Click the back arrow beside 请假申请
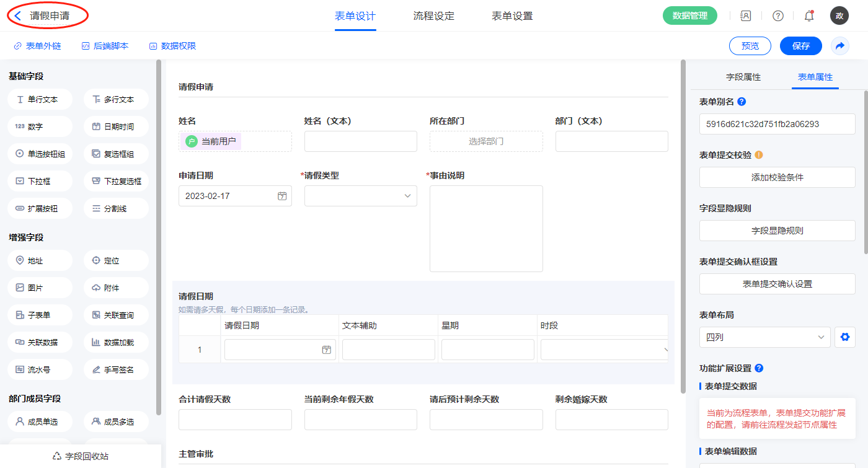 tap(18, 16)
